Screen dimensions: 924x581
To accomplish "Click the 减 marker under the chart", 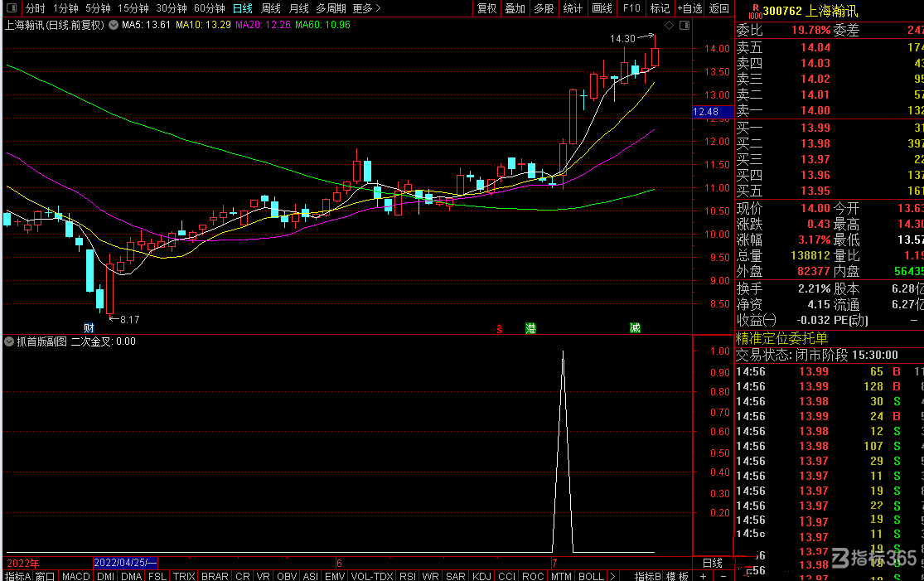I will click(635, 328).
